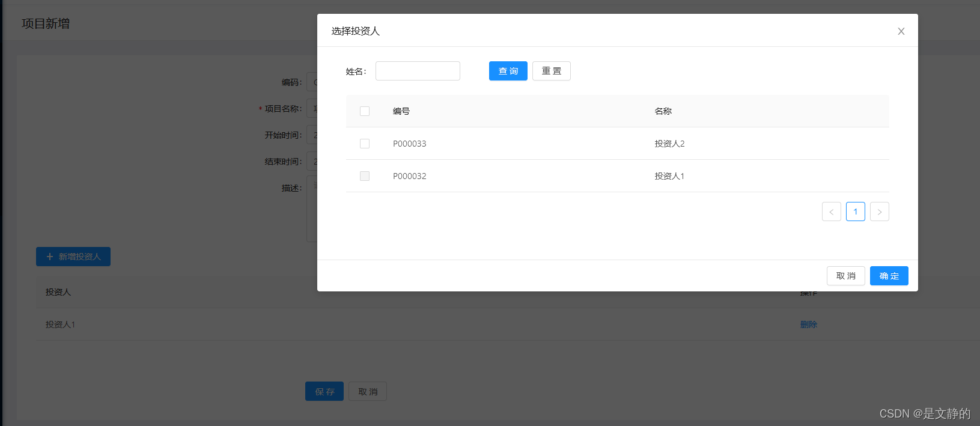
Task: Check the disabled checkbox for row P000032
Action: click(365, 176)
